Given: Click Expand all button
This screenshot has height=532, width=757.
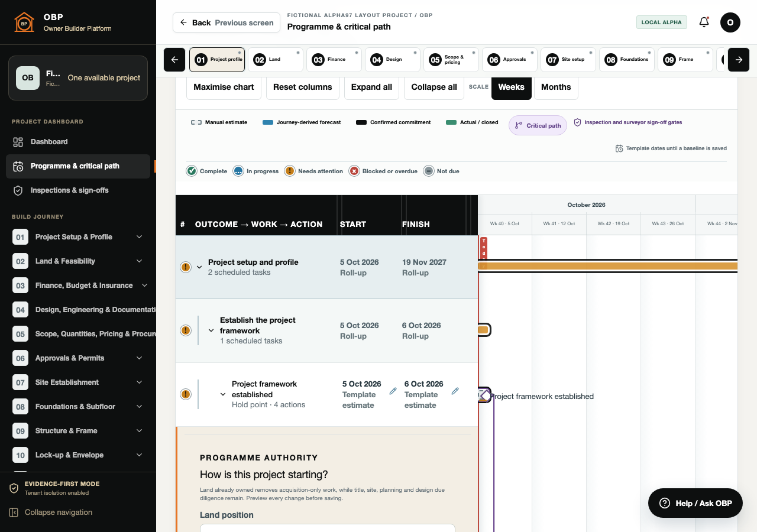Looking at the screenshot, I should pyautogui.click(x=371, y=87).
